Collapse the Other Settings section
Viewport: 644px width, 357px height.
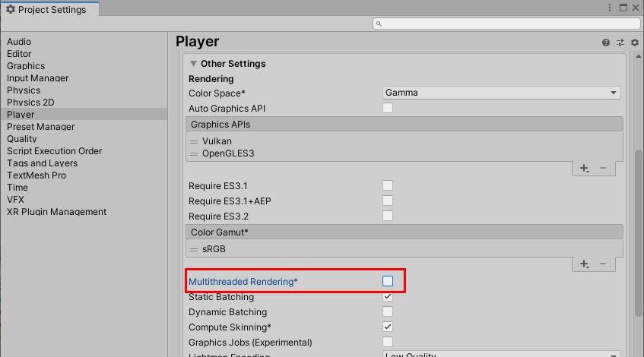click(x=193, y=64)
